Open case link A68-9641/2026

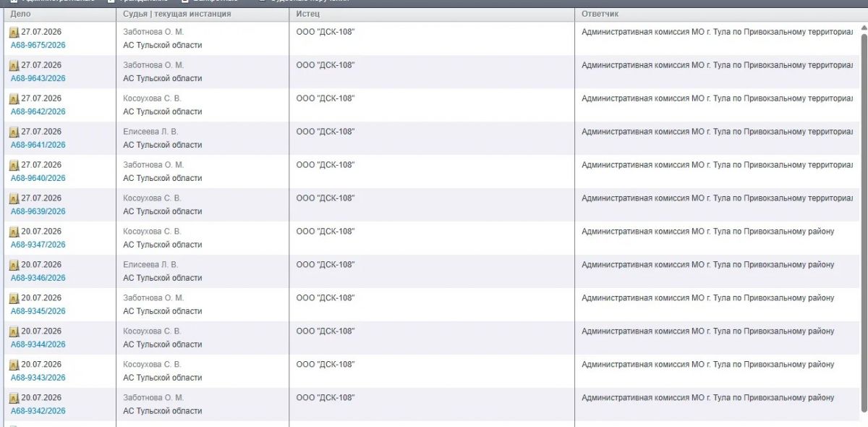point(38,145)
